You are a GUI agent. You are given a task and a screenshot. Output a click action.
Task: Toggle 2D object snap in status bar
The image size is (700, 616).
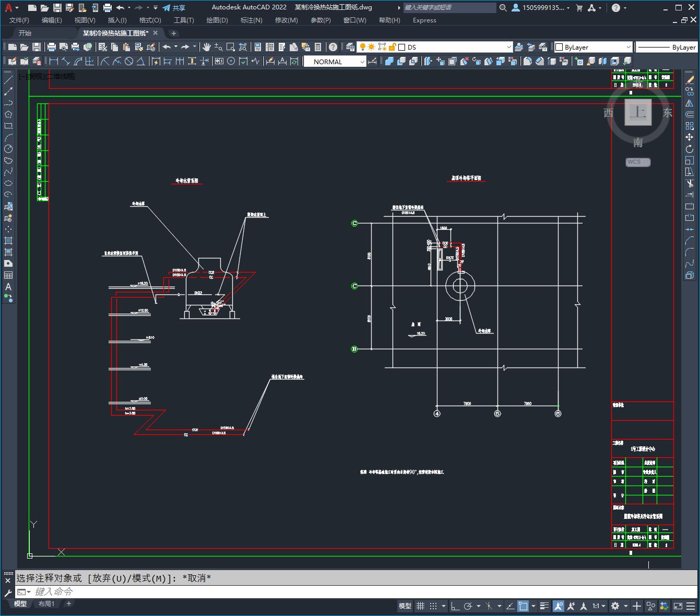tap(523, 606)
